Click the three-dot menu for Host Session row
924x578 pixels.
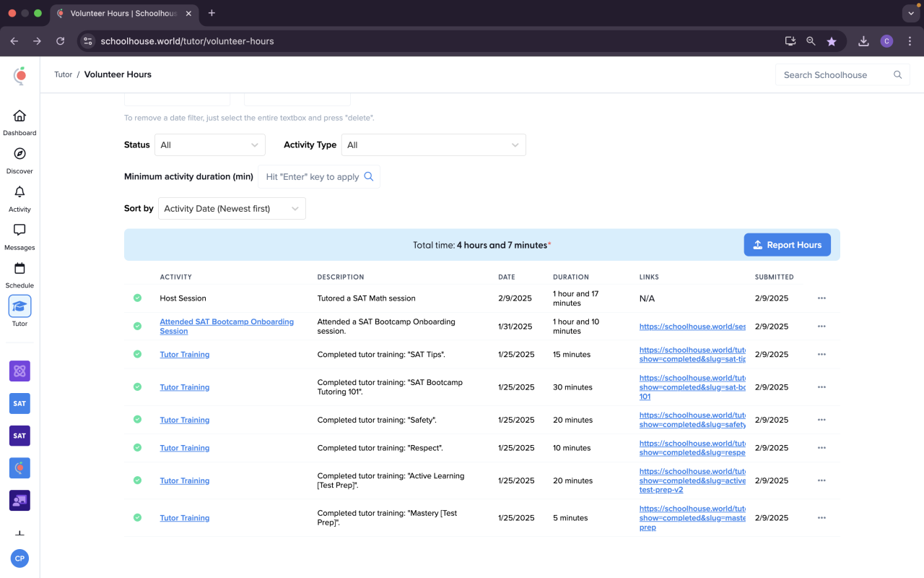pyautogui.click(x=821, y=298)
